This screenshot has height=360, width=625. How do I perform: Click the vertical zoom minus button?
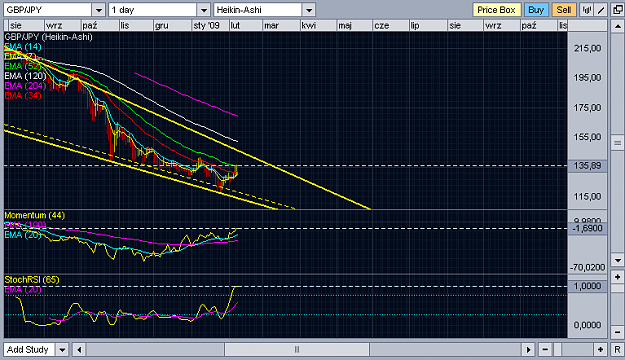[x=617, y=331]
